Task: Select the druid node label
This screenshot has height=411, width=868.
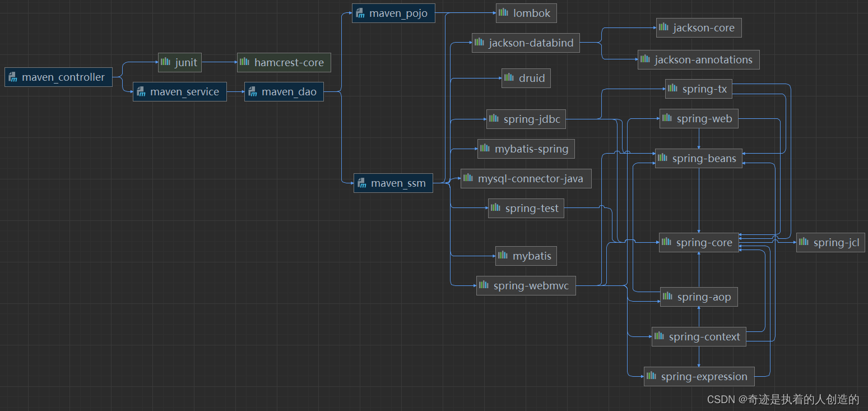Action: (x=532, y=78)
